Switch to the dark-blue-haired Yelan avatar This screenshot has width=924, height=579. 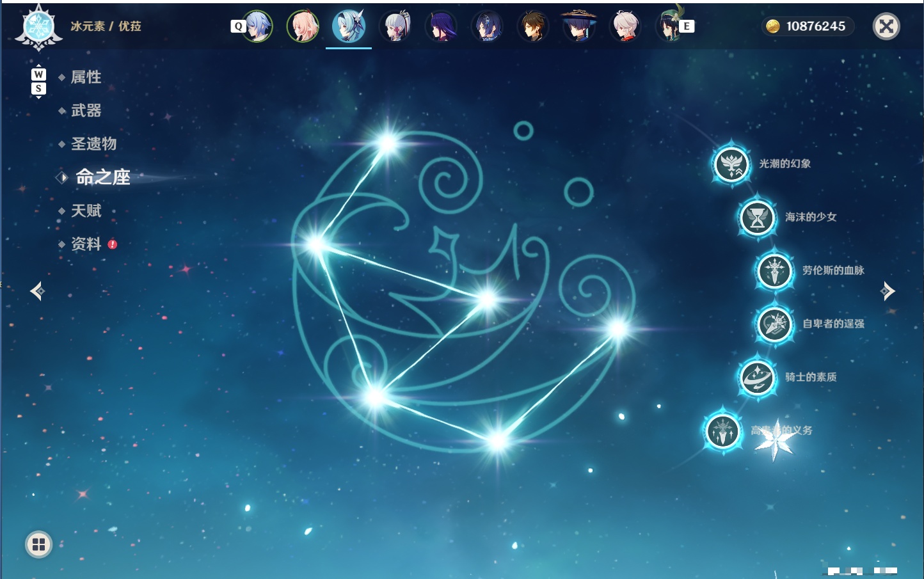pyautogui.click(x=487, y=26)
